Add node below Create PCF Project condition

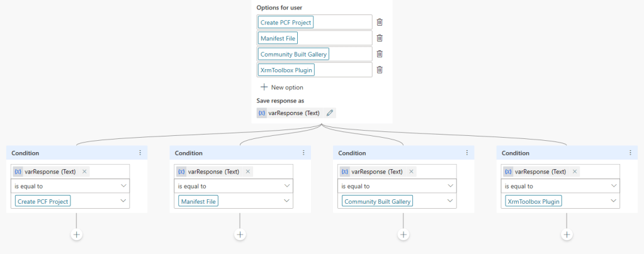(76, 235)
